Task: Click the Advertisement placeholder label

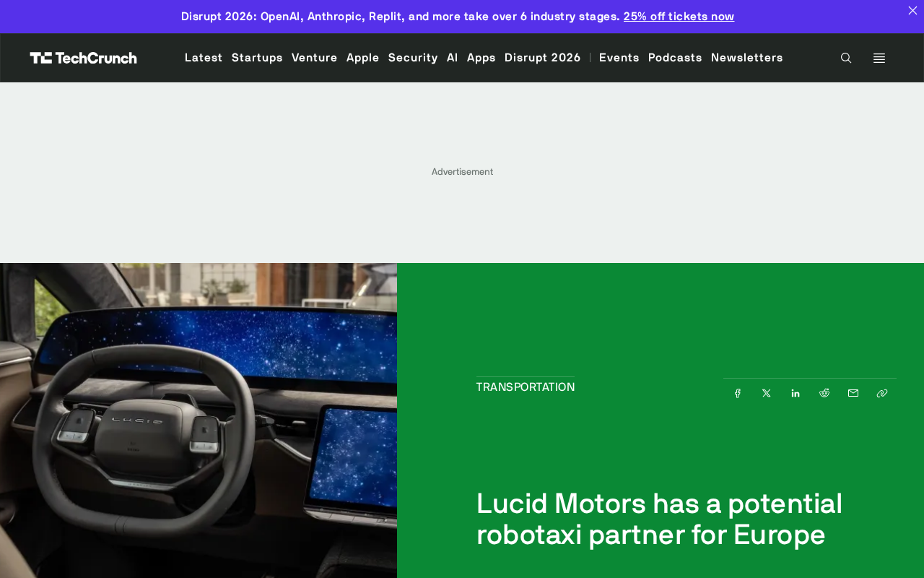Action: (x=462, y=172)
